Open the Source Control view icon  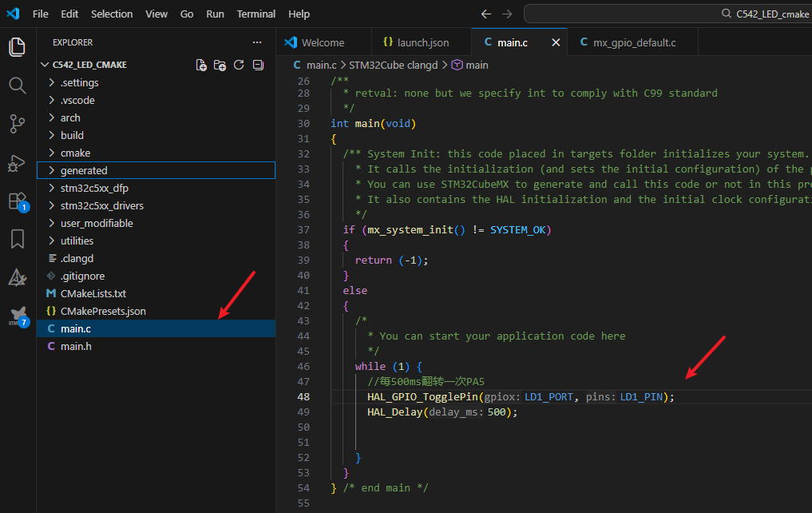pos(17,124)
